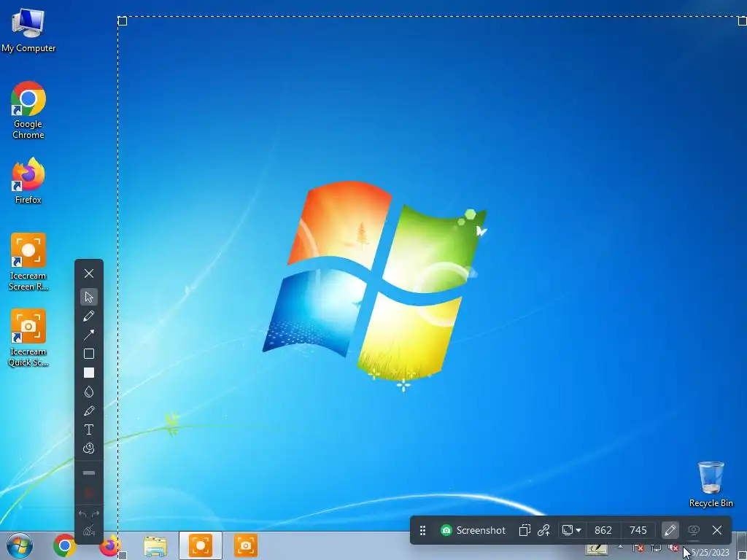
Task: Open My Computer desktop icon
Action: click(x=28, y=30)
